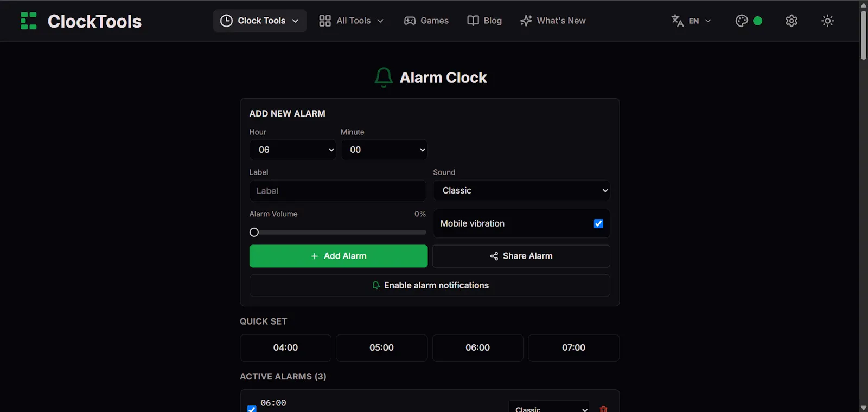Go to the Games page
Viewport: 868px width, 412px height.
(x=426, y=21)
